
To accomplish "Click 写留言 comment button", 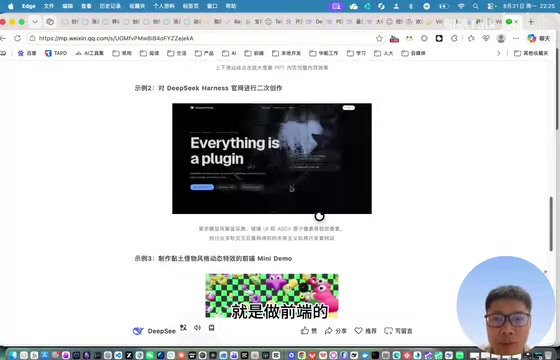I will tap(398, 331).
